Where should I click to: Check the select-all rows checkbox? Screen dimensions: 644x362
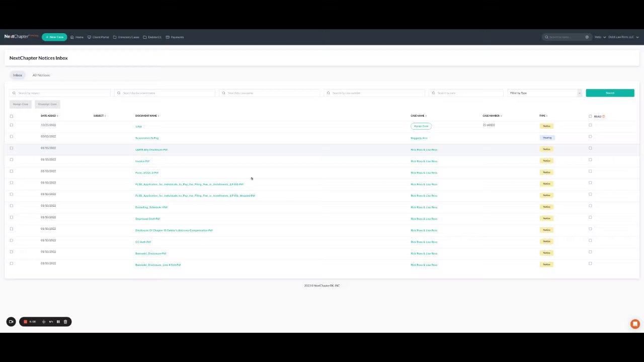[12, 116]
